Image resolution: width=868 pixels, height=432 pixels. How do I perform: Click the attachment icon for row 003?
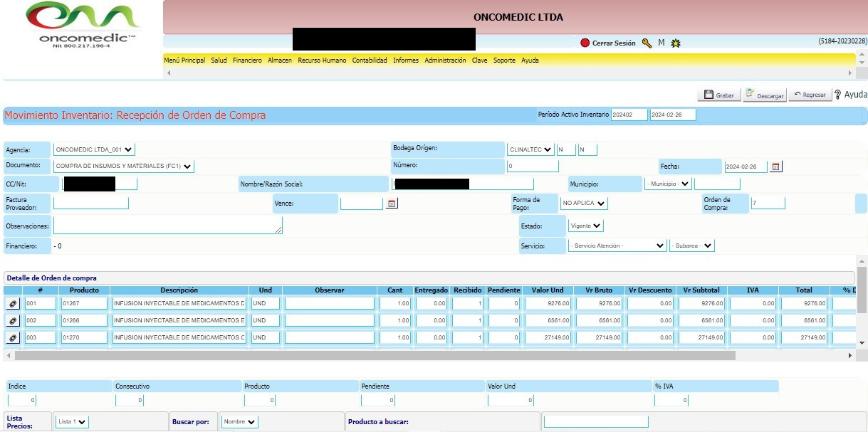[13, 337]
